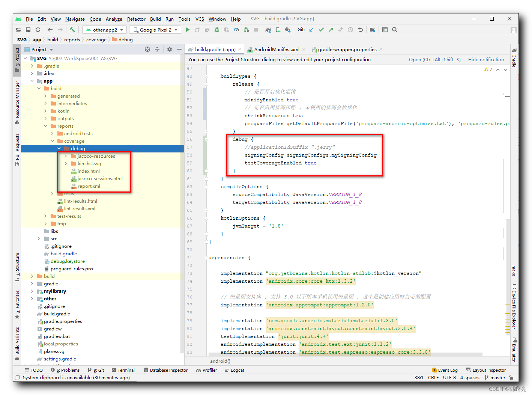Click Sync Project with Gradle Files icon
The height and width of the screenshot is (395, 532).
(x=268, y=30)
